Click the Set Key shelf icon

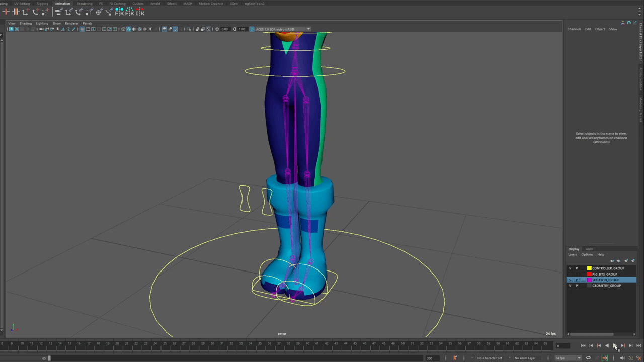tap(6, 11)
